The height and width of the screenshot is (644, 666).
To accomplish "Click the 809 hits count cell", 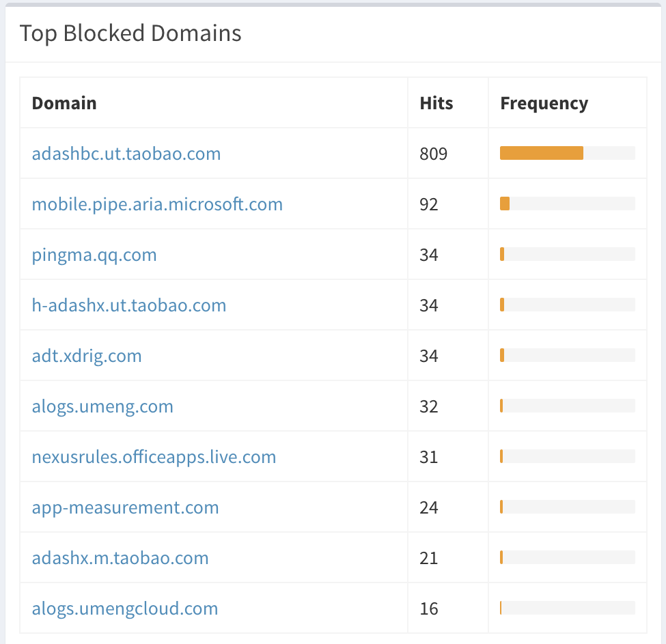I will (434, 154).
